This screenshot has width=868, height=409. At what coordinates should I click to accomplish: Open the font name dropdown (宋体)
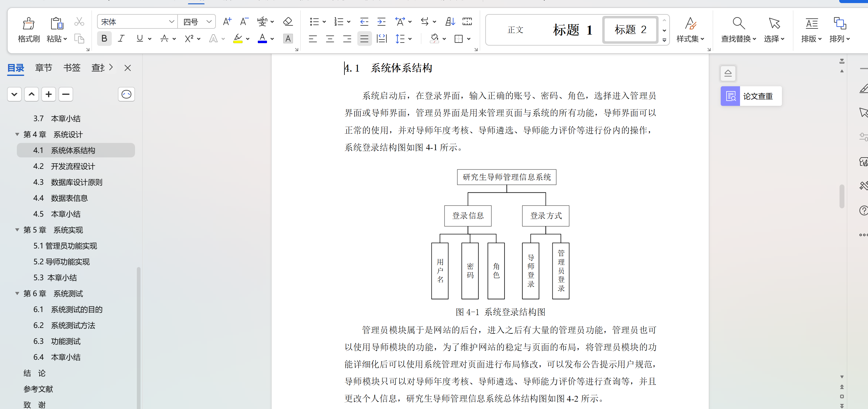(x=171, y=21)
